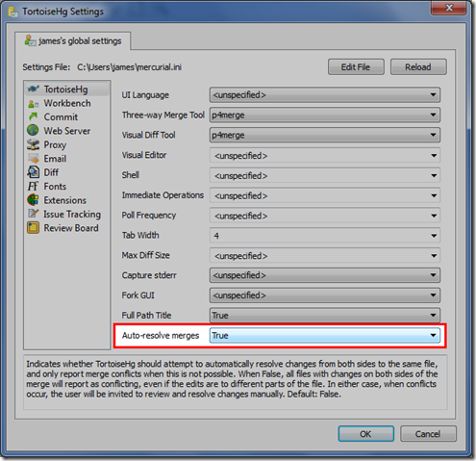
Task: Open the Issue Tracking settings category
Action: (67, 214)
